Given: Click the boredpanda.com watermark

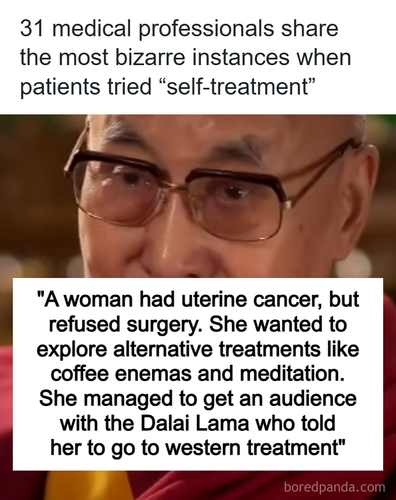Looking at the screenshot, I should [334, 487].
